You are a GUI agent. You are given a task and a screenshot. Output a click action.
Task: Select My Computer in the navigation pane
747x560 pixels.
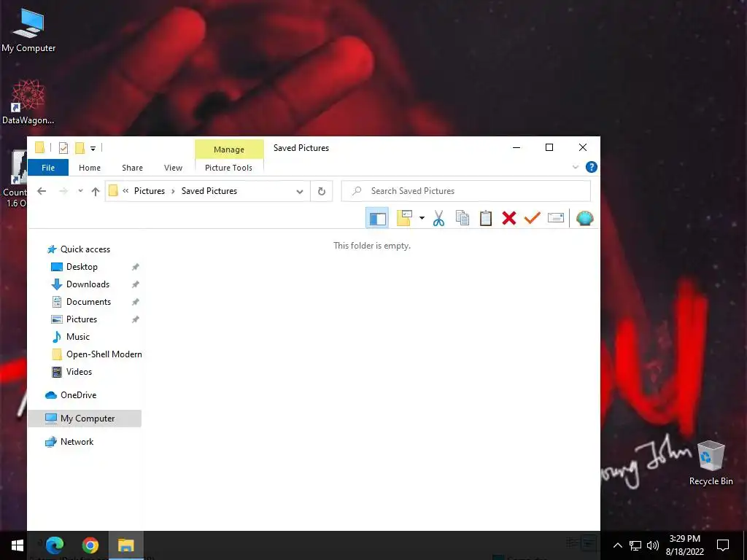click(x=85, y=419)
